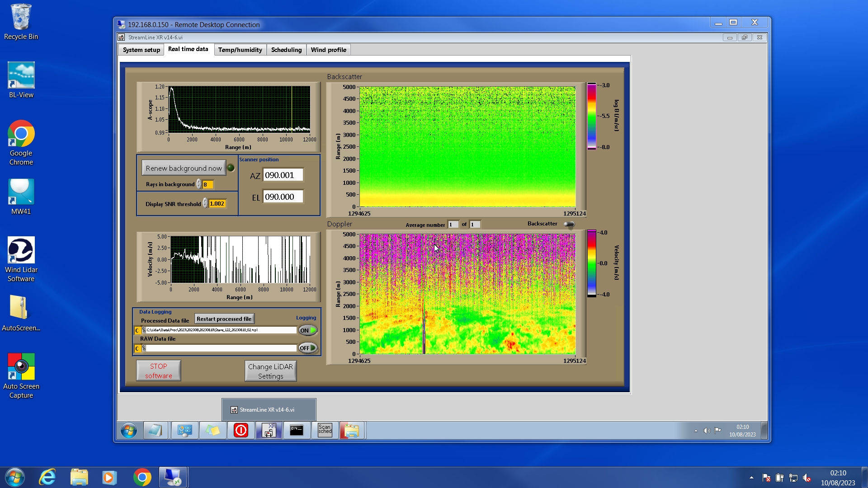Click Display SNR threshold stepper arrows
Screen dimensions: 868x488
205,204
